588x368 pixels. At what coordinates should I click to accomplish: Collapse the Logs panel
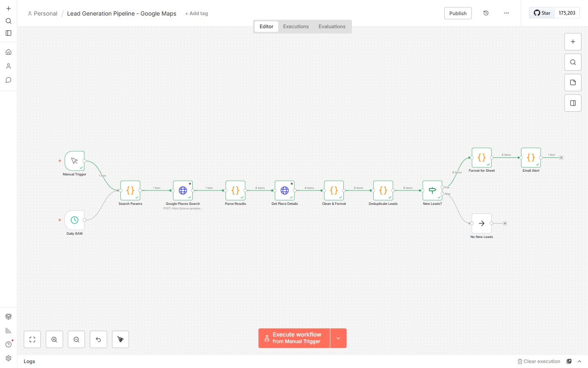pyautogui.click(x=579, y=361)
